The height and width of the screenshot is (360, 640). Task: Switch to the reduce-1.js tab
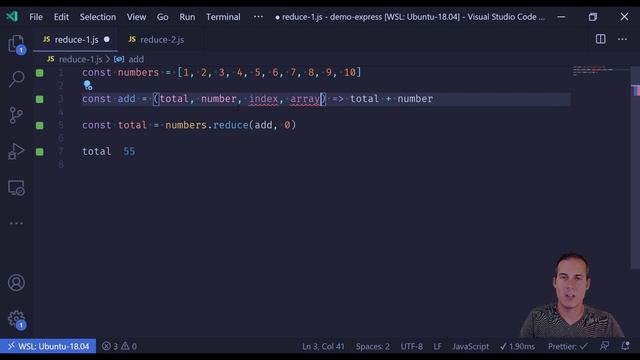click(x=75, y=40)
